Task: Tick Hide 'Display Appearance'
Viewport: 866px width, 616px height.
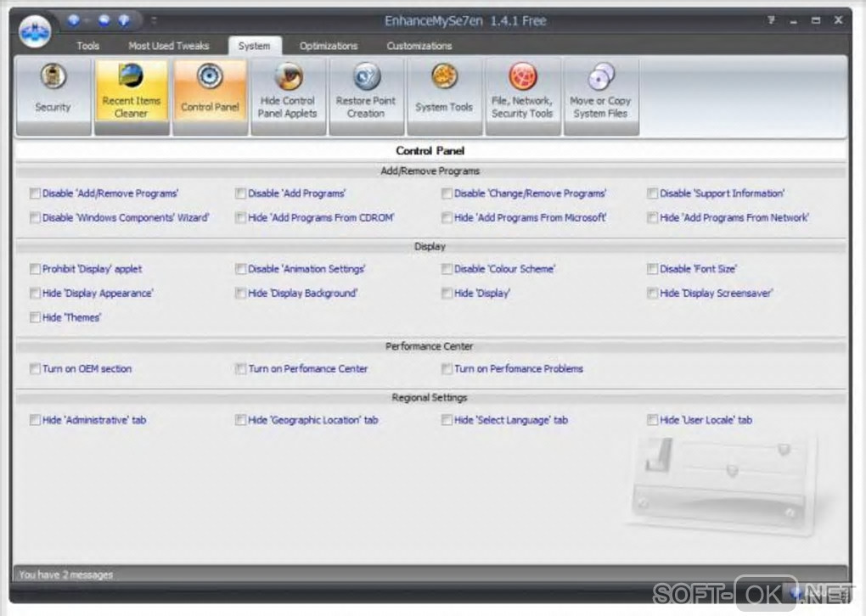Action: click(35, 293)
